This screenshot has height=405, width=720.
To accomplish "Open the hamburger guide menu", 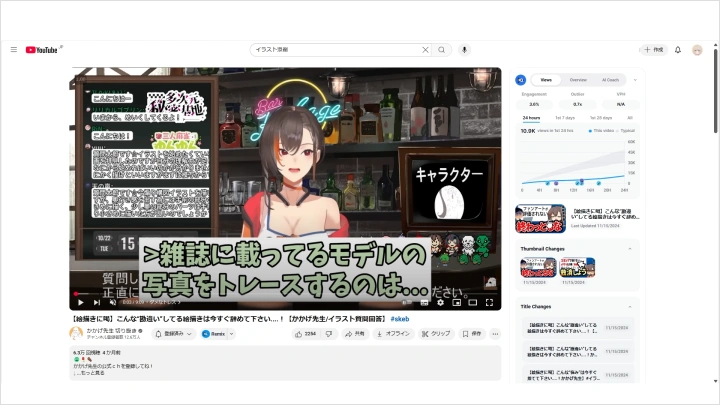I will pos(13,49).
